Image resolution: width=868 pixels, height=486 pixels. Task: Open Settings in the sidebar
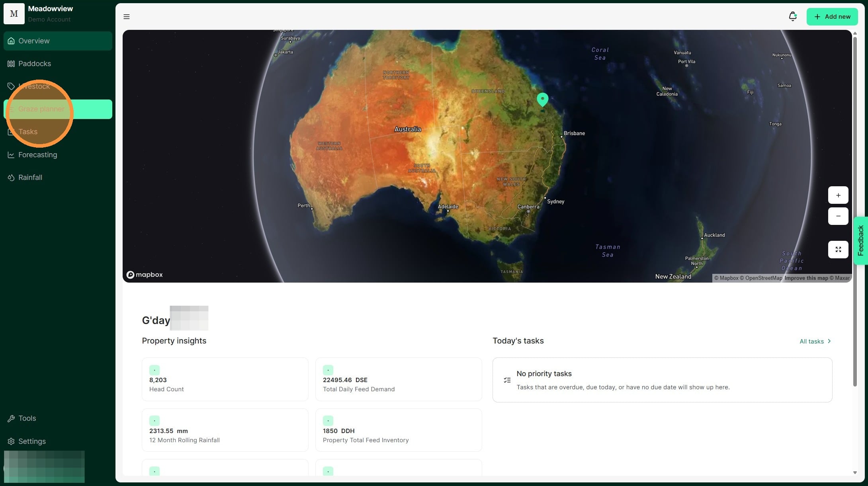[32, 441]
